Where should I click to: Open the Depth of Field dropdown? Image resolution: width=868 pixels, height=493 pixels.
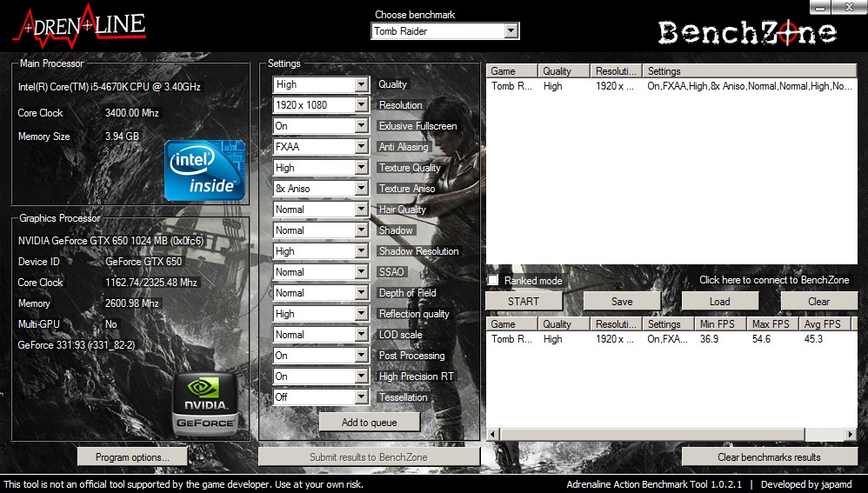point(321,293)
